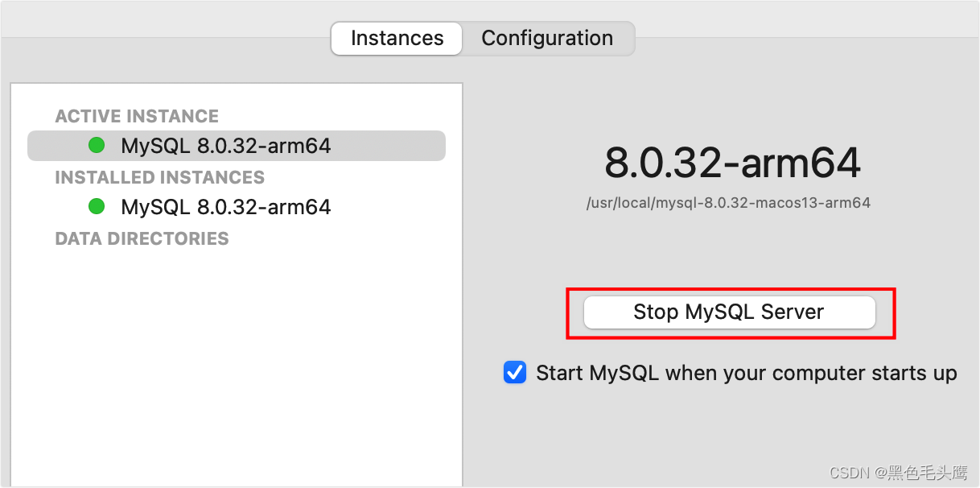
Task: Switch to the Configuration tab
Action: (546, 38)
